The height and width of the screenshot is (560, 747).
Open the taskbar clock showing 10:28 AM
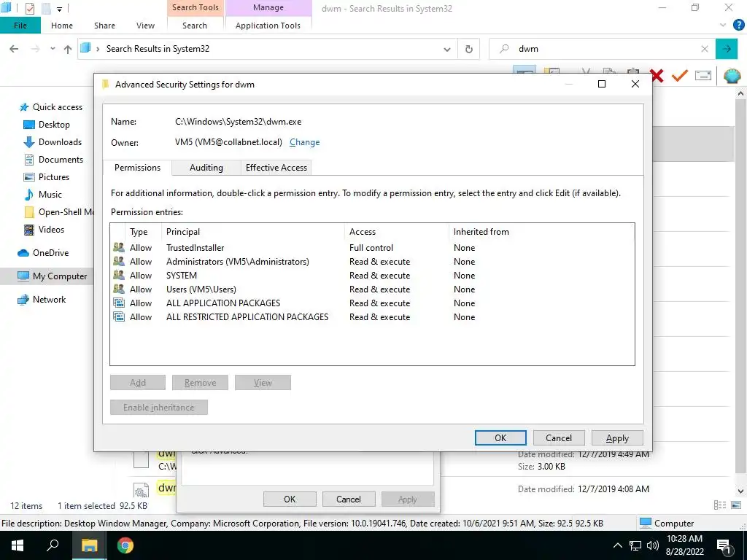coord(684,545)
